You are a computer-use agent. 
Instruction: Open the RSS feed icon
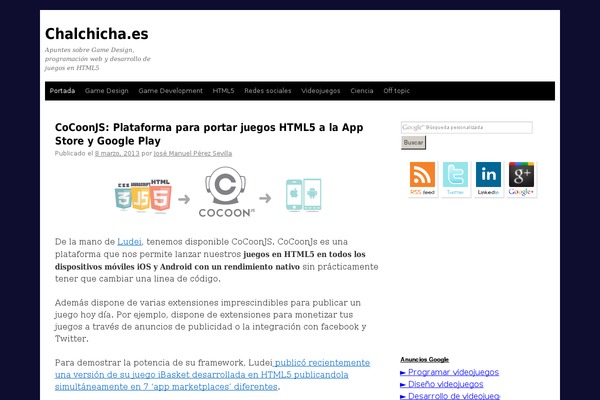422,179
